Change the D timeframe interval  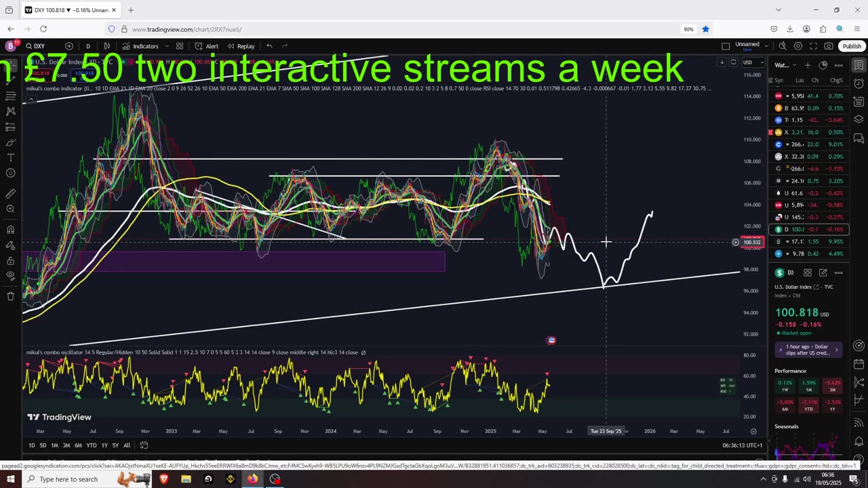[x=87, y=46]
